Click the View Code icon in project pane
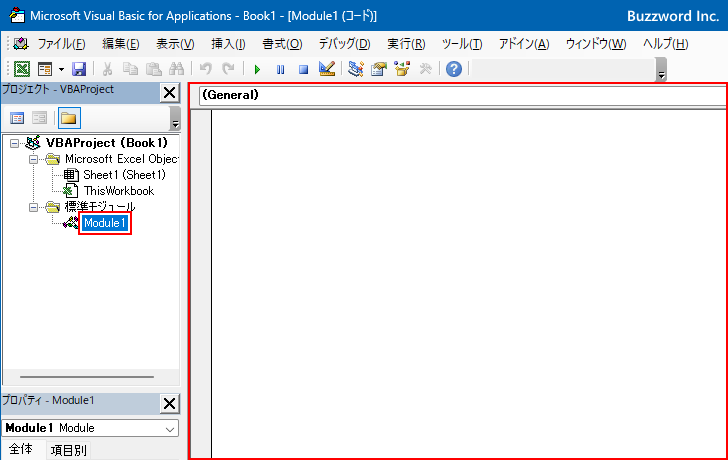The image size is (728, 460). coord(17,118)
